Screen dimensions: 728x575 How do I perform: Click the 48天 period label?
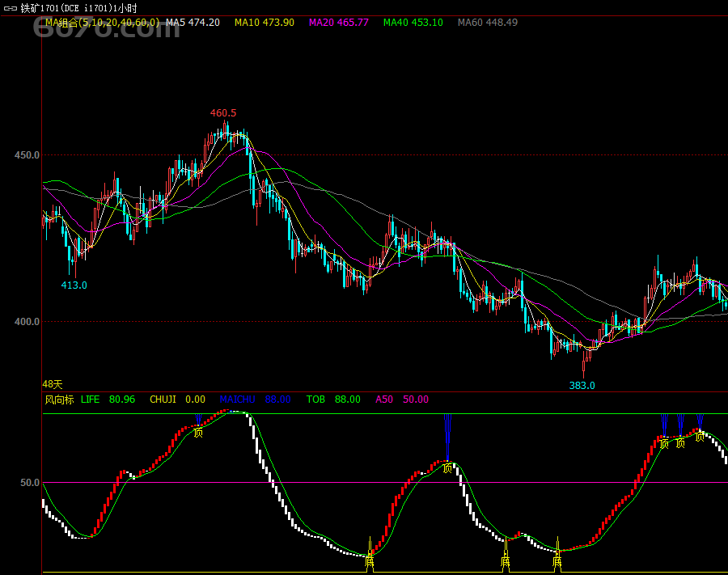coord(53,385)
